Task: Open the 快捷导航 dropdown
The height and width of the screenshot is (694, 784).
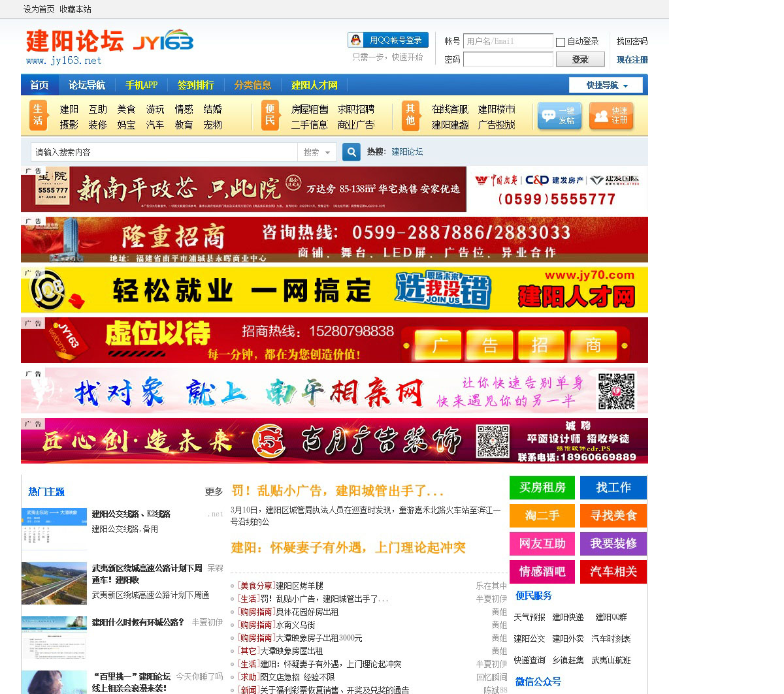Action: point(606,85)
